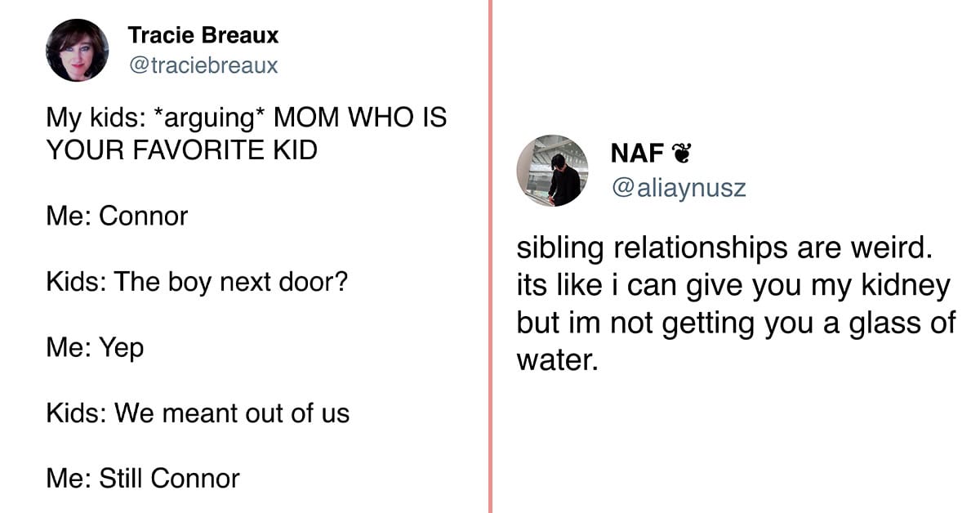Open Tracie Breaux's profile avatar
The image size is (980, 513).
tap(78, 51)
